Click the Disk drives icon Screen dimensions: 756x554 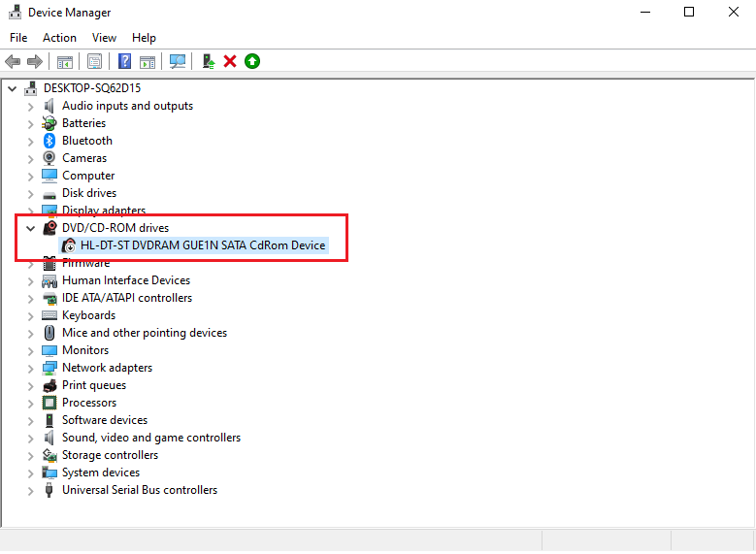pos(49,194)
